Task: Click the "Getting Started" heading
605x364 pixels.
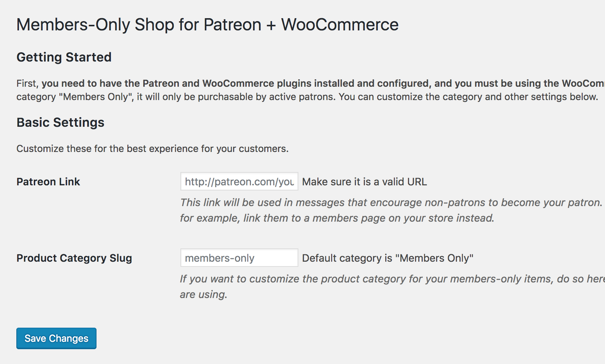Action: (x=64, y=57)
